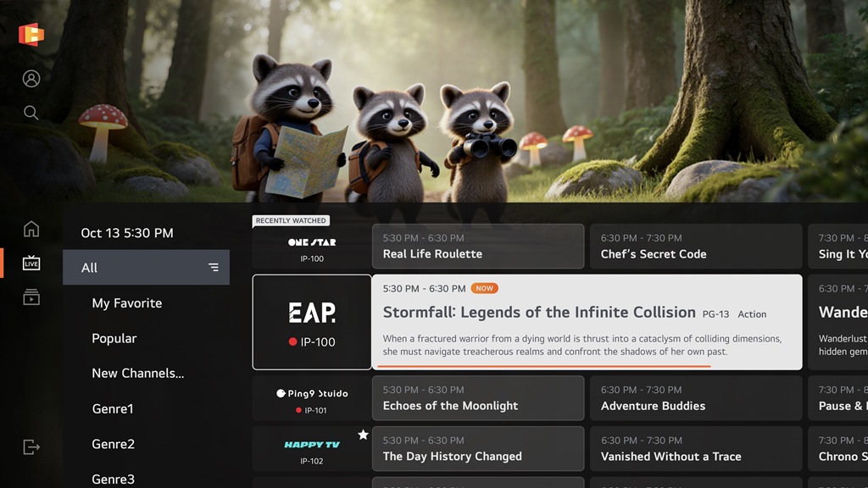Screen dimensions: 868x488
Task: Open search using the magnifier icon
Action: (x=31, y=113)
